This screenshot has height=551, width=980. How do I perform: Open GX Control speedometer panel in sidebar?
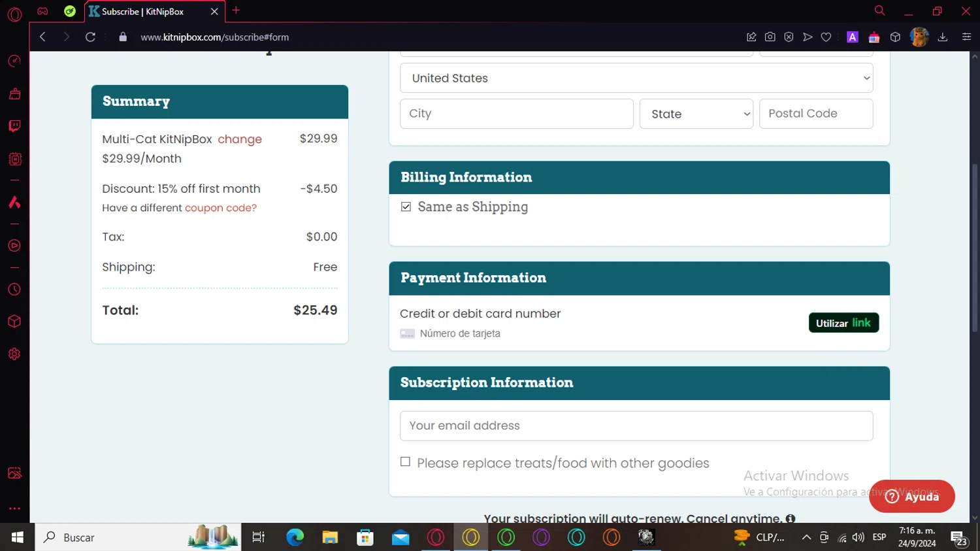(x=14, y=61)
